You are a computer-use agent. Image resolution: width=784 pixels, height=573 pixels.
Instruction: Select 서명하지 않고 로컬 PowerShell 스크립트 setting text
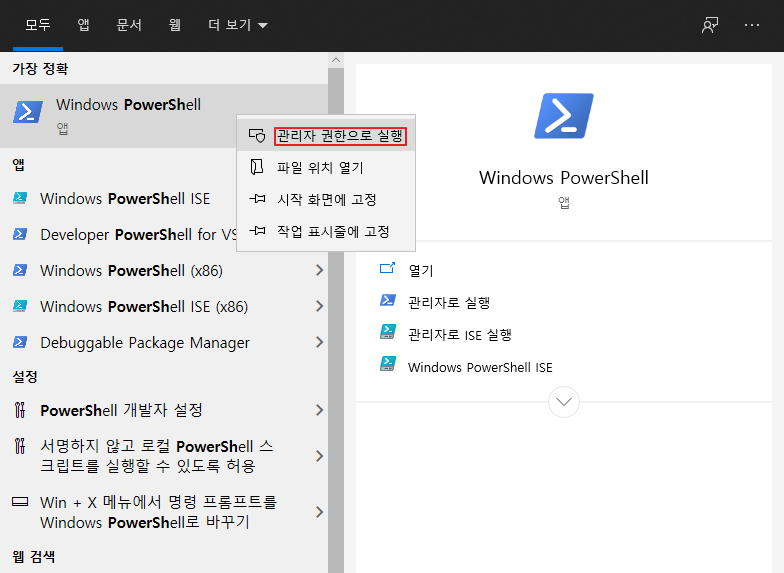157,456
